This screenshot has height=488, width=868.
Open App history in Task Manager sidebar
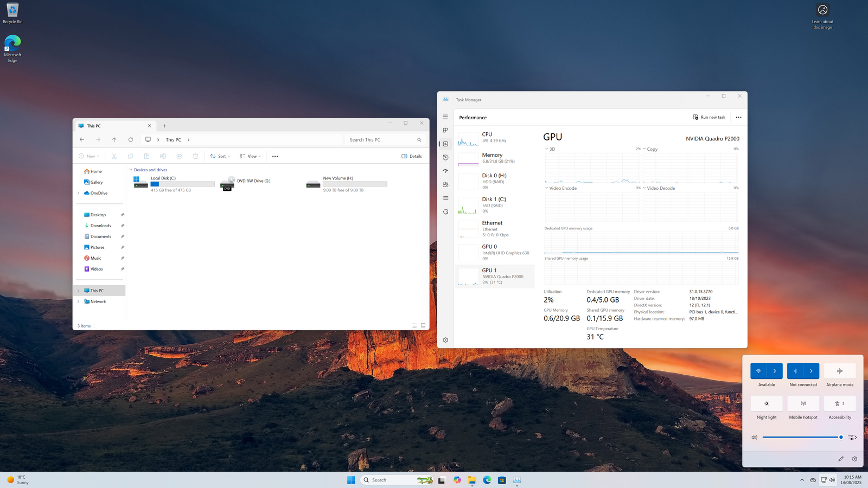coord(445,157)
